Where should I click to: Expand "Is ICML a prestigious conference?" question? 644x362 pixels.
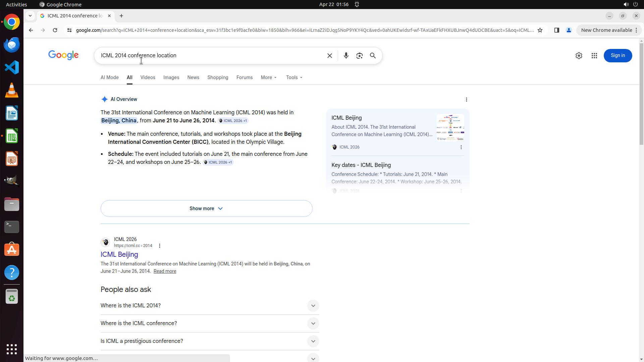[313, 341]
